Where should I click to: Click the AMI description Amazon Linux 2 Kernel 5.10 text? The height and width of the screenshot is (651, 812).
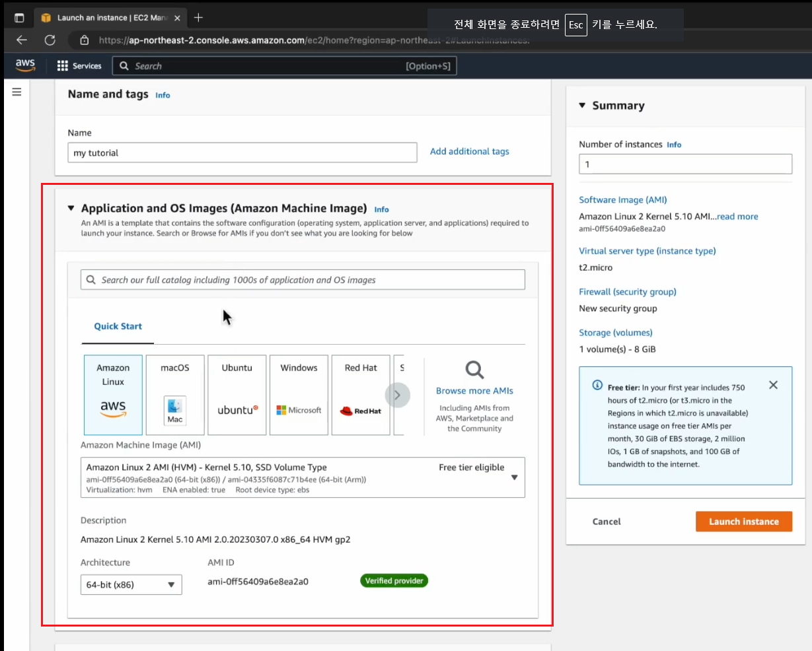pos(215,539)
